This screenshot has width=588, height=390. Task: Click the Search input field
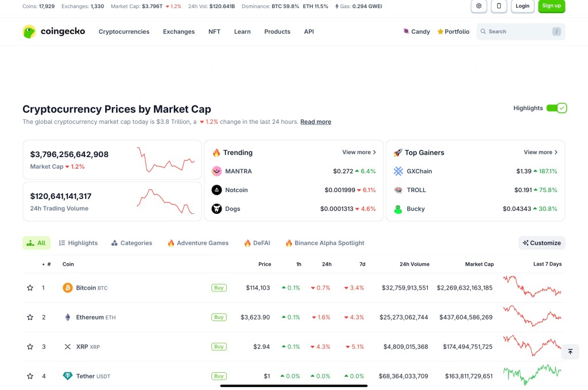click(x=517, y=32)
